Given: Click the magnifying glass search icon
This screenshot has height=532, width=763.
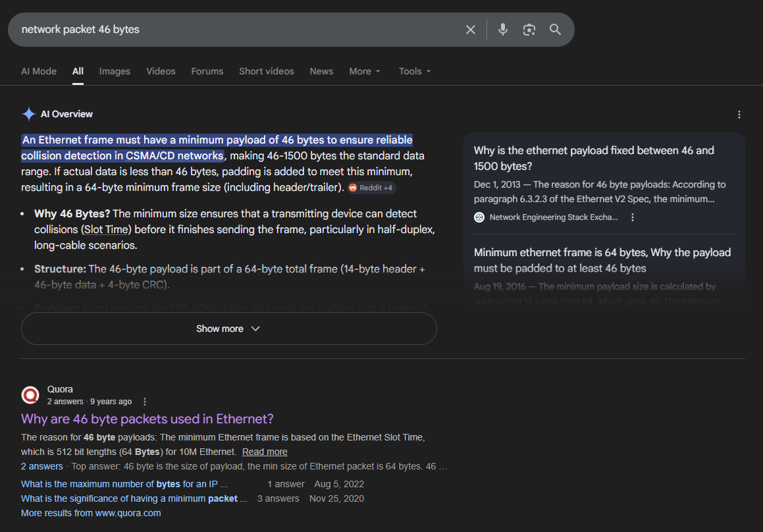Looking at the screenshot, I should click(555, 30).
